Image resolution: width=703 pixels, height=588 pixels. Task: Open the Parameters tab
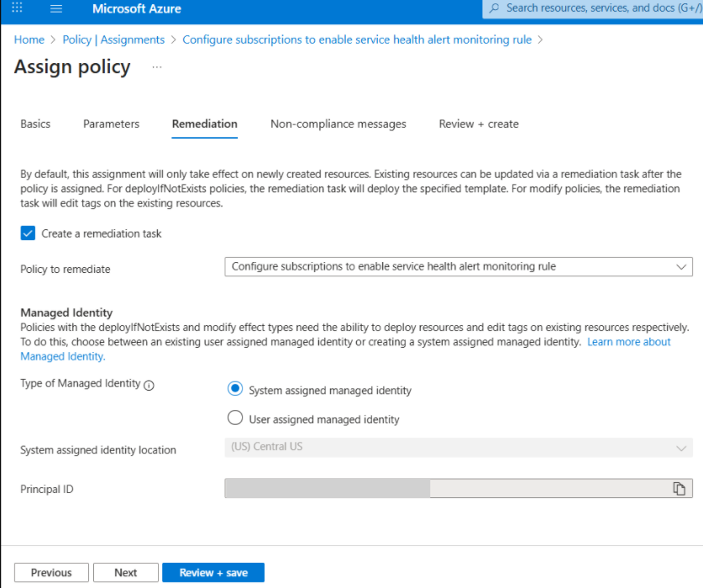[x=111, y=123]
